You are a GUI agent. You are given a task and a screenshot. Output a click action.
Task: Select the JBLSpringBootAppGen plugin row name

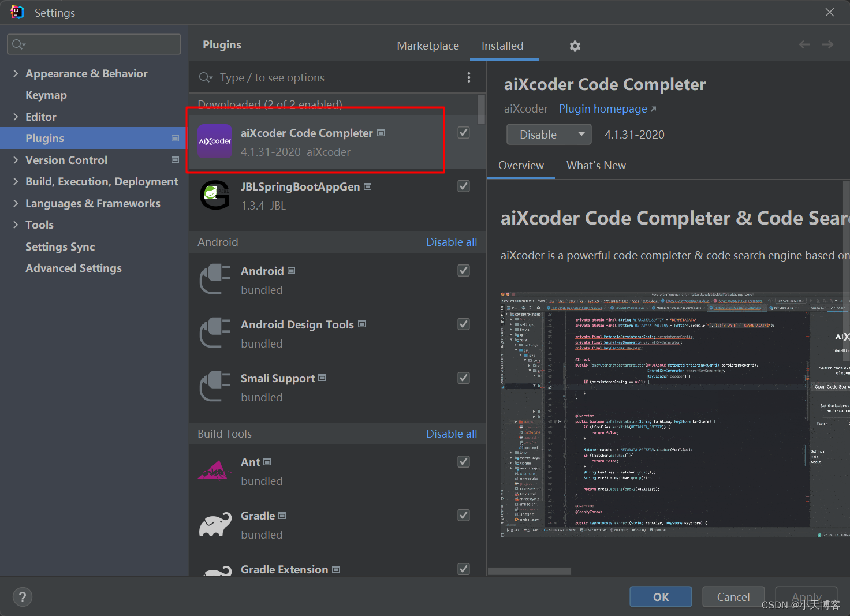[x=300, y=186]
